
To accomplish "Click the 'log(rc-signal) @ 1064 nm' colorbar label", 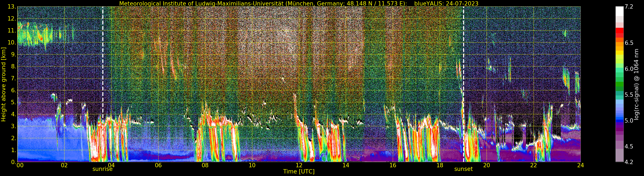I will click(x=637, y=84).
